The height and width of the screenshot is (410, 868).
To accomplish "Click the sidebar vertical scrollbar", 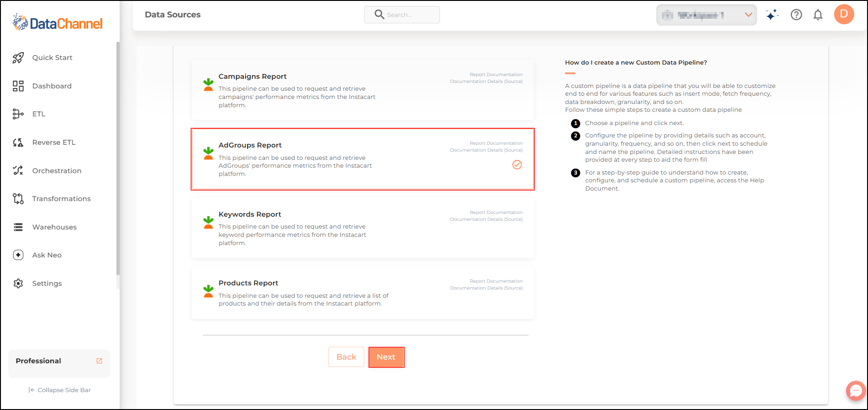I will tap(118, 158).
